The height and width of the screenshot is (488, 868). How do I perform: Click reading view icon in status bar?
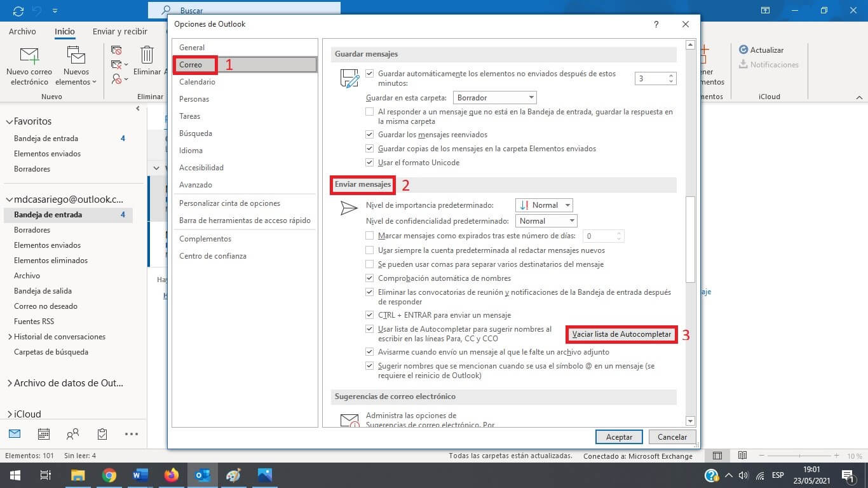point(742,456)
